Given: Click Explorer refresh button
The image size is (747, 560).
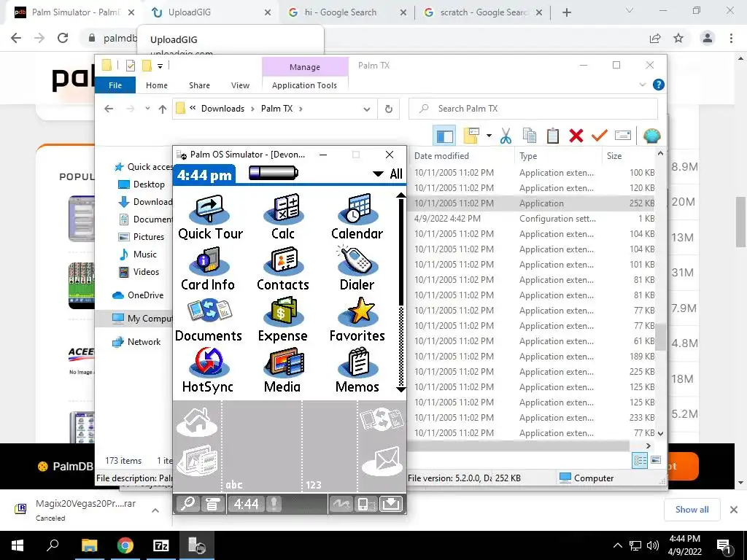Looking at the screenshot, I should pyautogui.click(x=389, y=109).
